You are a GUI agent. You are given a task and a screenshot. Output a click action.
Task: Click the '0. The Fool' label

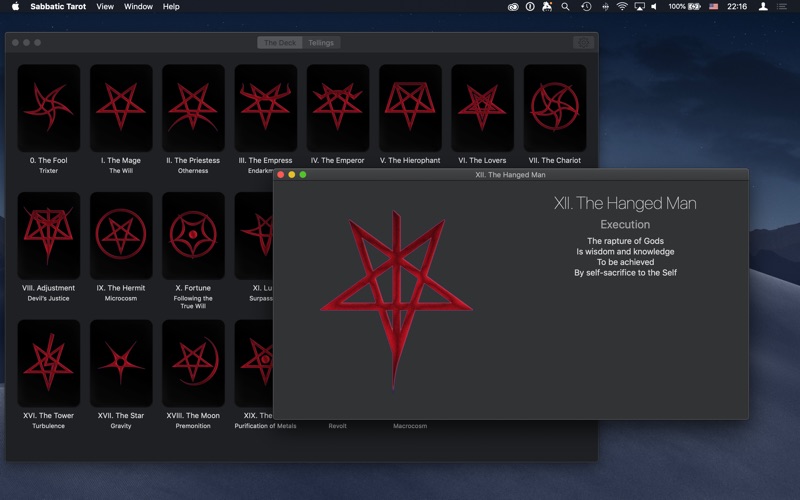[48, 160]
